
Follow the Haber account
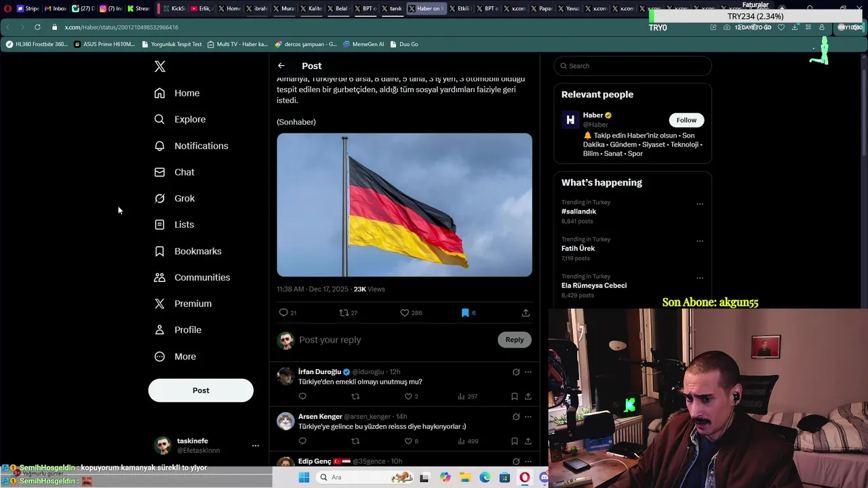686,120
